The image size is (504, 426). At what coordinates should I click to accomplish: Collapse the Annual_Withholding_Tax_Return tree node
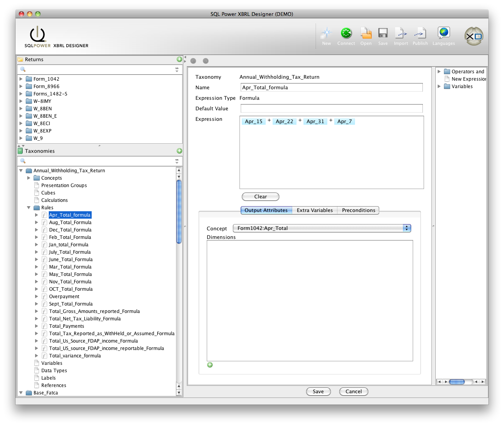(21, 170)
